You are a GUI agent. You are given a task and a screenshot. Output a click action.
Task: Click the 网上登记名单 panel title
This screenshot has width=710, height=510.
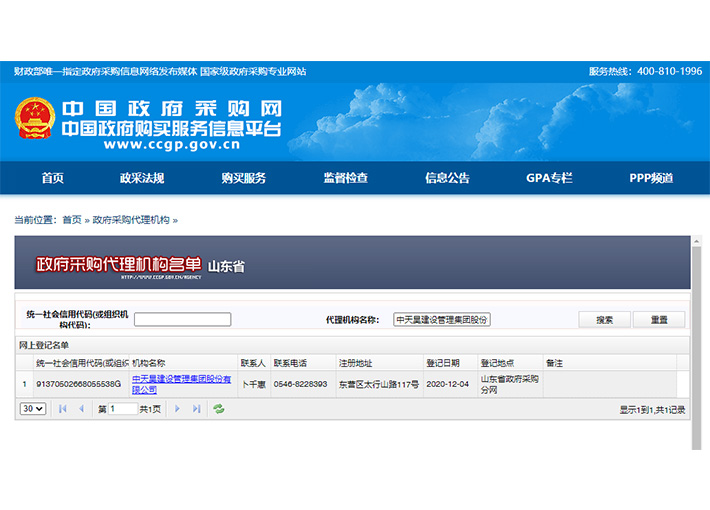44,345
